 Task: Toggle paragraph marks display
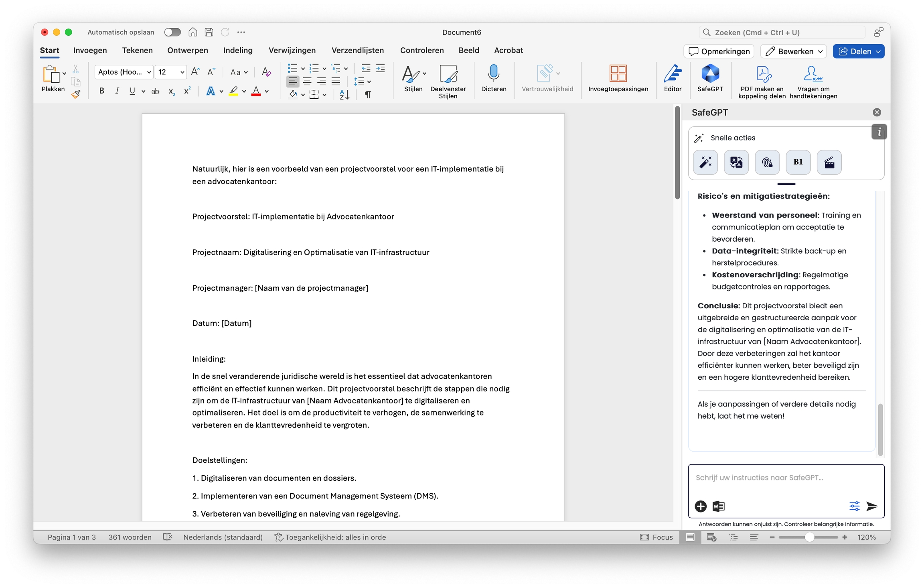(368, 94)
